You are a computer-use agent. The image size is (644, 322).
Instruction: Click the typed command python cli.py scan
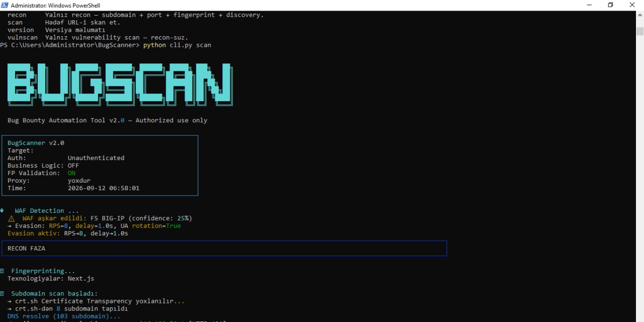click(177, 45)
